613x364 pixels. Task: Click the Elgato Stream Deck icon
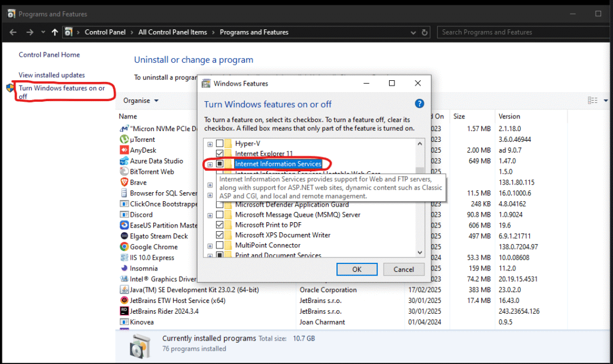pyautogui.click(x=124, y=236)
